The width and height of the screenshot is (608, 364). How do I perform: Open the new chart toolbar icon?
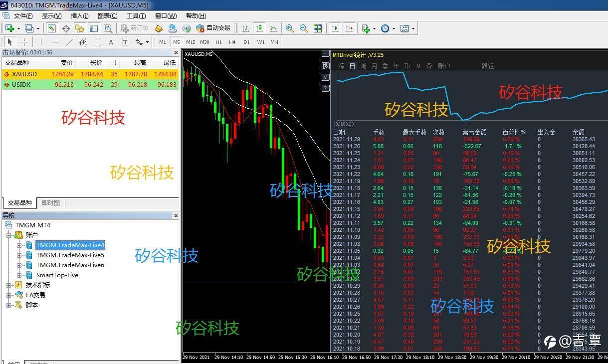(x=9, y=28)
